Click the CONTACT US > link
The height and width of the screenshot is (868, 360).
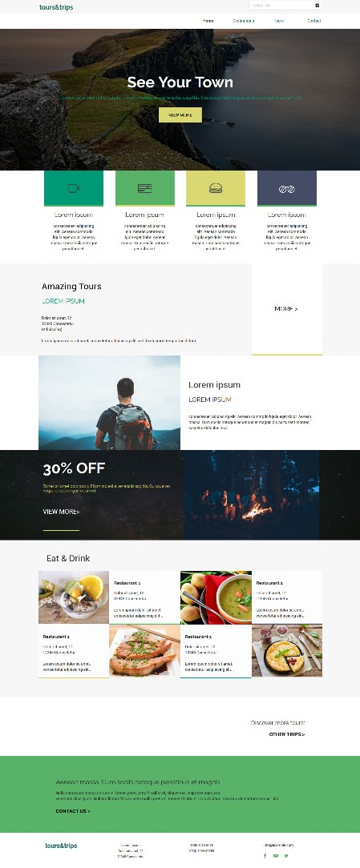pyautogui.click(x=73, y=811)
